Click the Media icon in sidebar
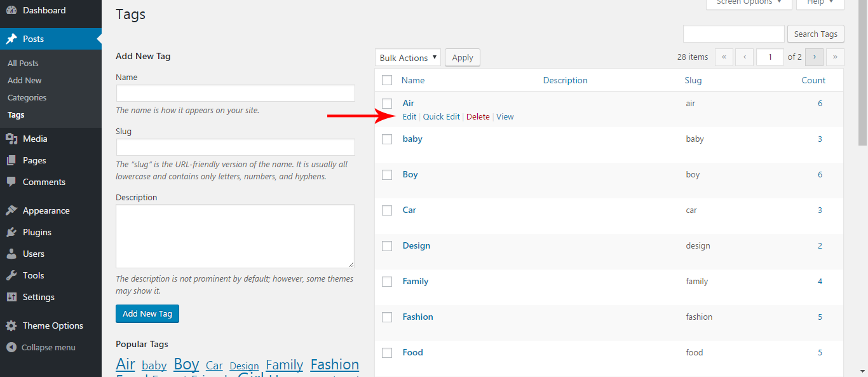 point(11,139)
